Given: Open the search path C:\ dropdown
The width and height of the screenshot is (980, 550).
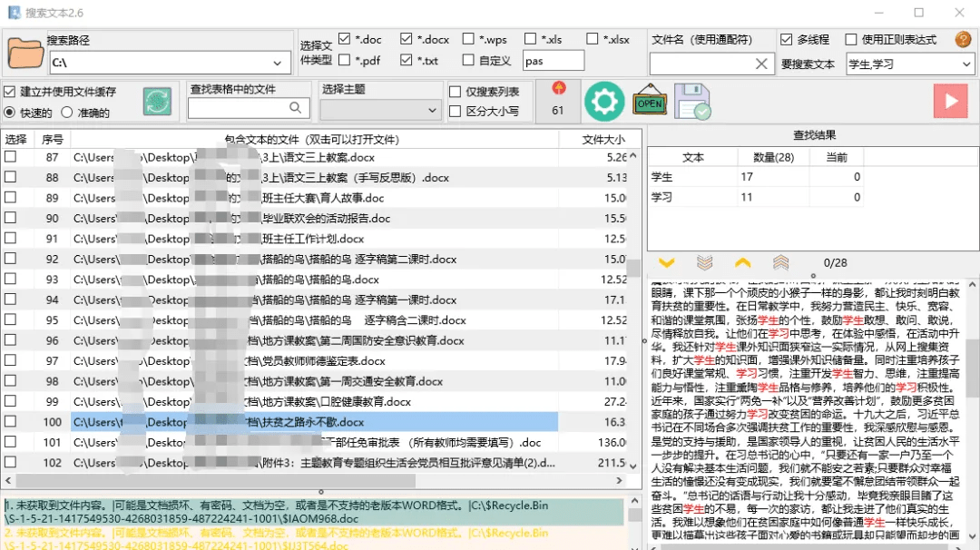Looking at the screenshot, I should 277,64.
